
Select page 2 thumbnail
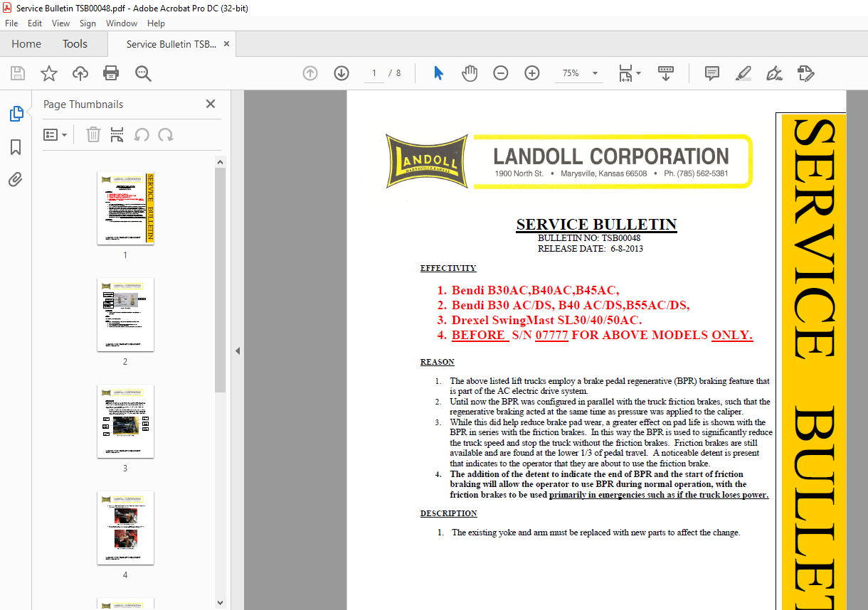point(125,315)
